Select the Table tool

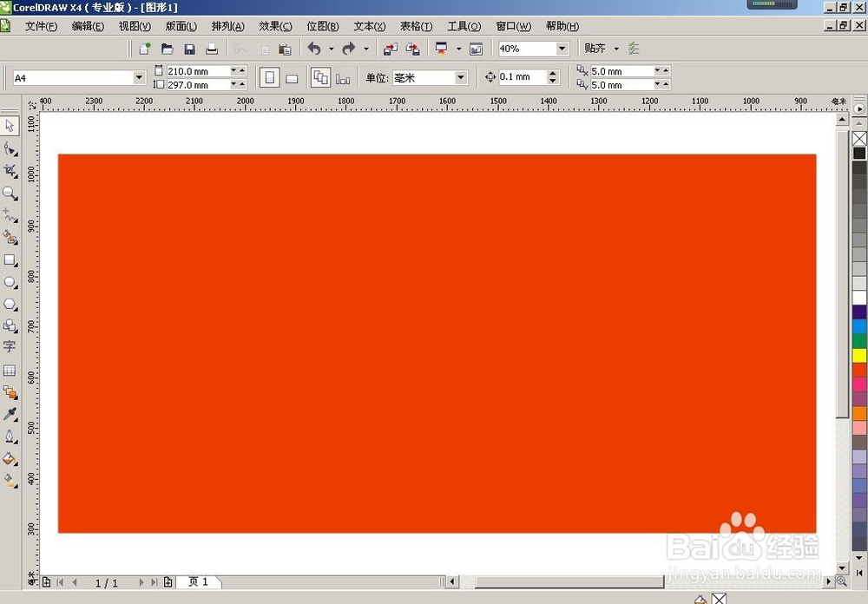click(10, 370)
